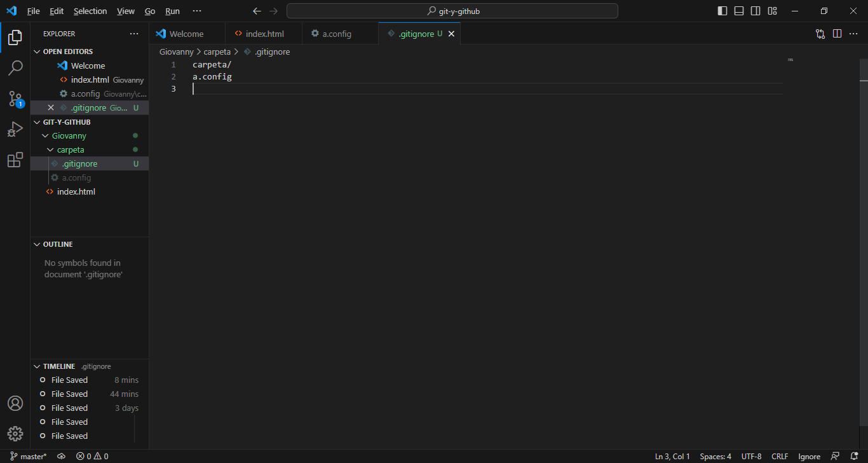This screenshot has width=868, height=463.
Task: Open the File Saved 3 days entry
Action: 90,408
